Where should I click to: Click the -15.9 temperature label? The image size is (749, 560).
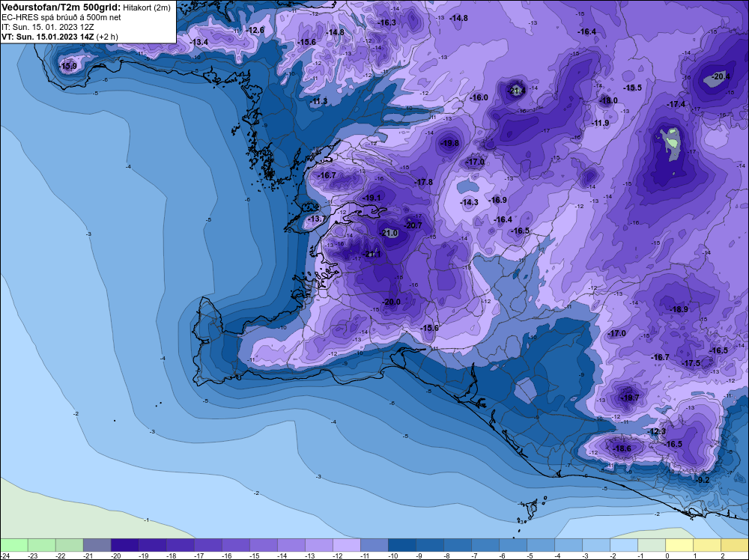click(68, 66)
